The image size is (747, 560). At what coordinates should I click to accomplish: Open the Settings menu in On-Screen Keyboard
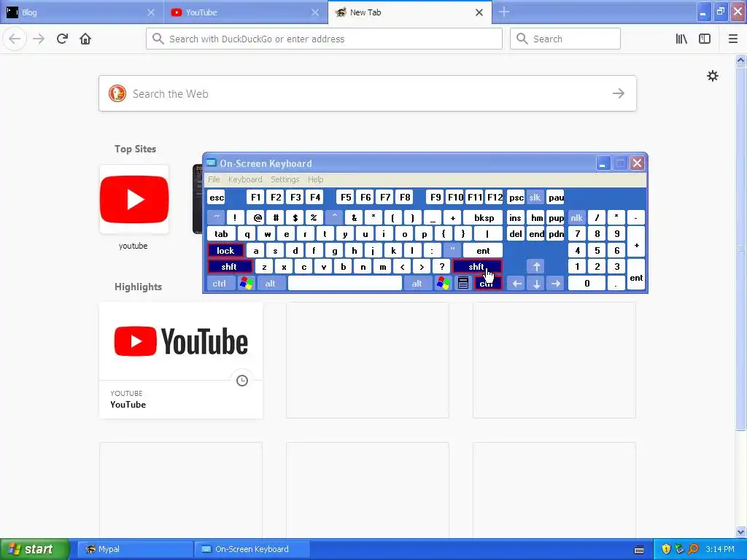tap(285, 179)
